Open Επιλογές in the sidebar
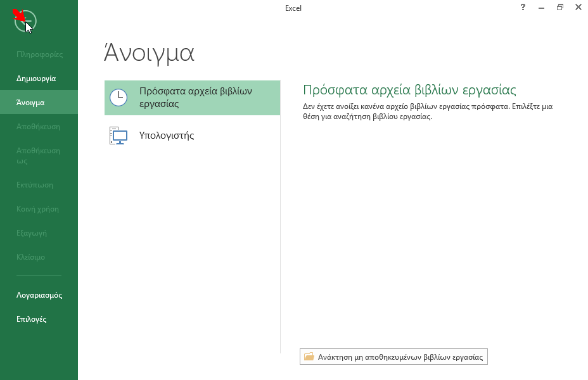Screen dimensions: 588x380 (31, 319)
